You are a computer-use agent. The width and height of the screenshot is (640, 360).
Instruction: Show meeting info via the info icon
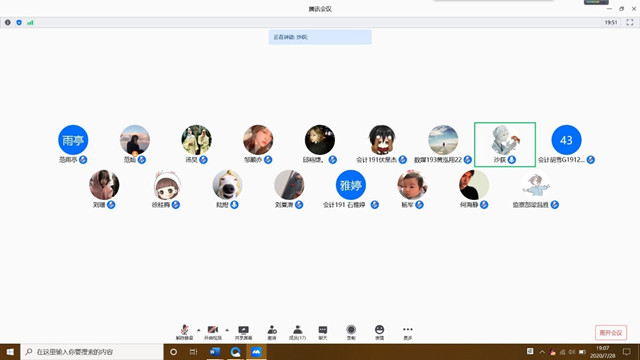[x=8, y=22]
